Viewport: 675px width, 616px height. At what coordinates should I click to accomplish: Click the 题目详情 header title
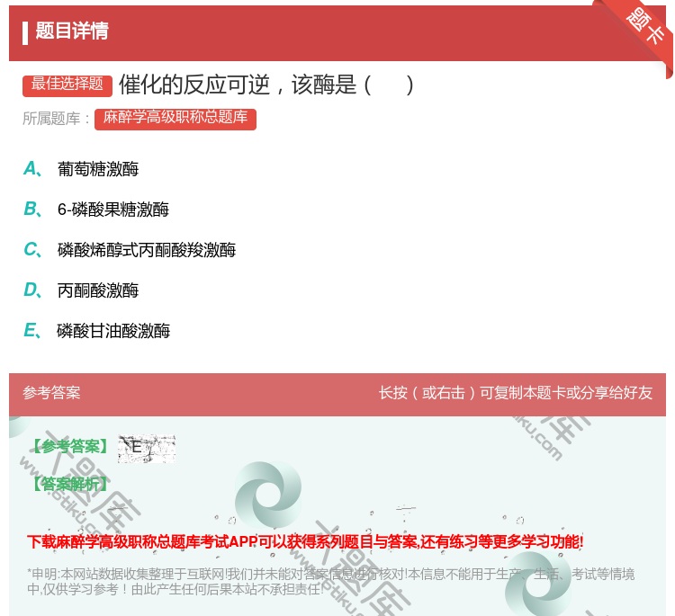72,31
